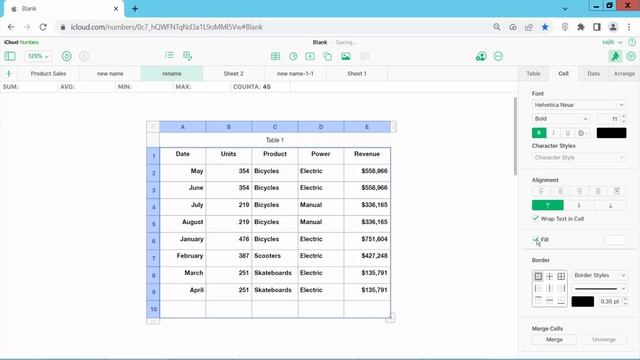Center align text horizontally
Viewport: 640px width, 360px height.
coord(560,191)
